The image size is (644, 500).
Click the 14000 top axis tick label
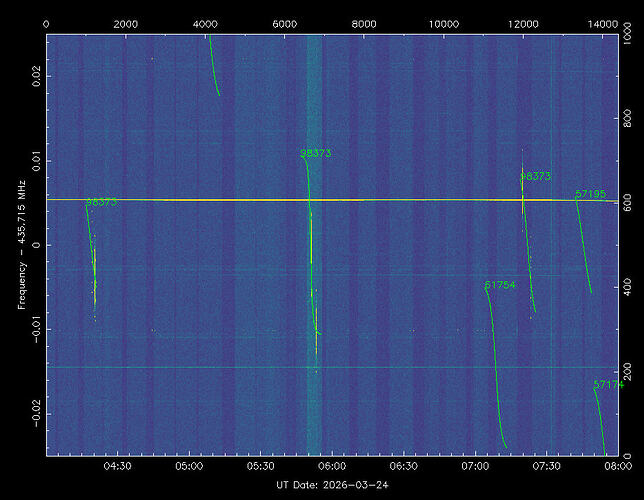click(x=604, y=22)
